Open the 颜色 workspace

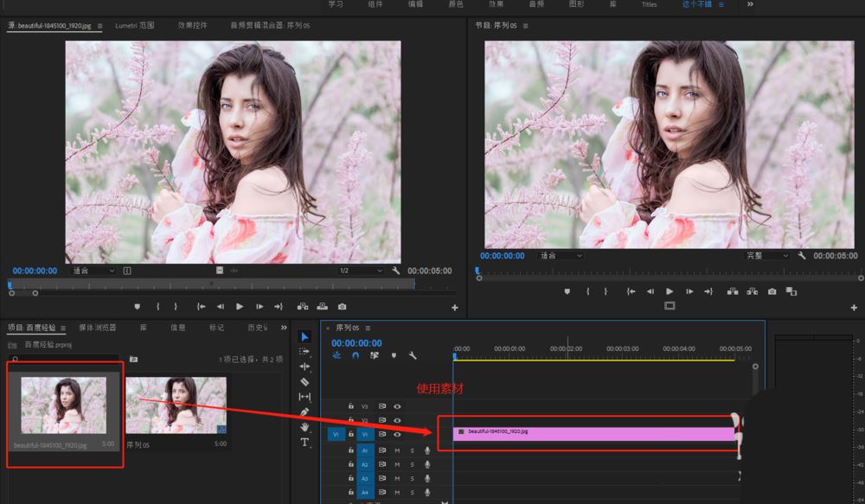(455, 4)
